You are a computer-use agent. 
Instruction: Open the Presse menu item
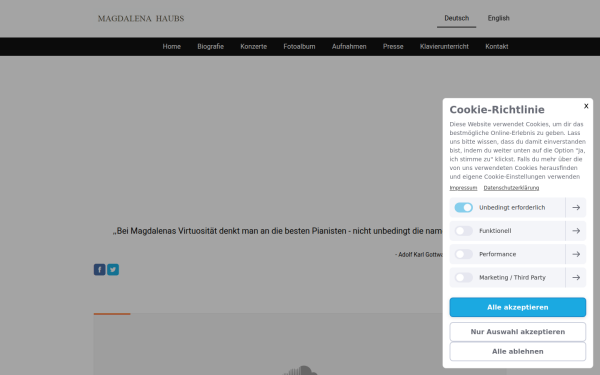pyautogui.click(x=393, y=47)
